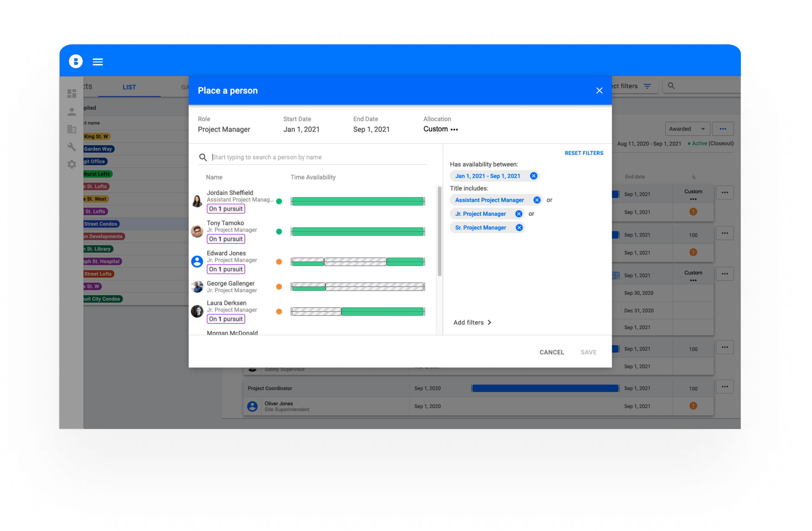
Task: Click Jordain Sheffield's green availability dot
Action: point(279,202)
